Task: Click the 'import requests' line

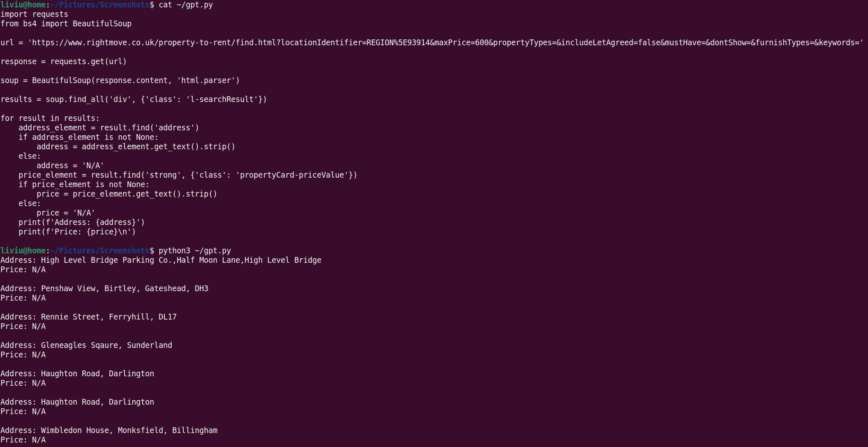Action: tap(35, 14)
